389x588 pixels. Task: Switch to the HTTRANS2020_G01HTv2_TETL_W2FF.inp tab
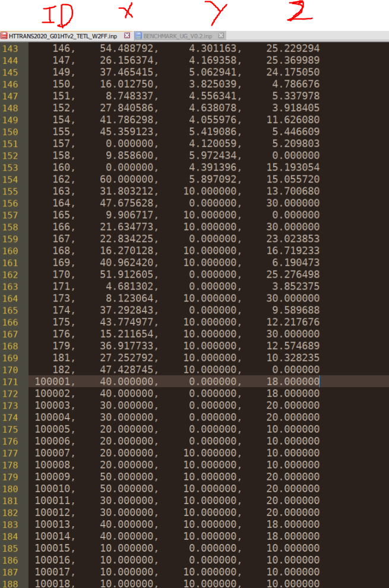coord(62,36)
